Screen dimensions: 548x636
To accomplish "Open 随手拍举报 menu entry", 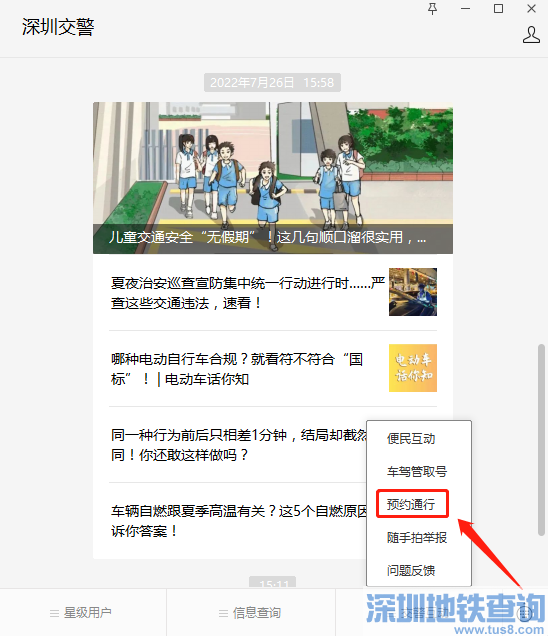I will [x=417, y=537].
